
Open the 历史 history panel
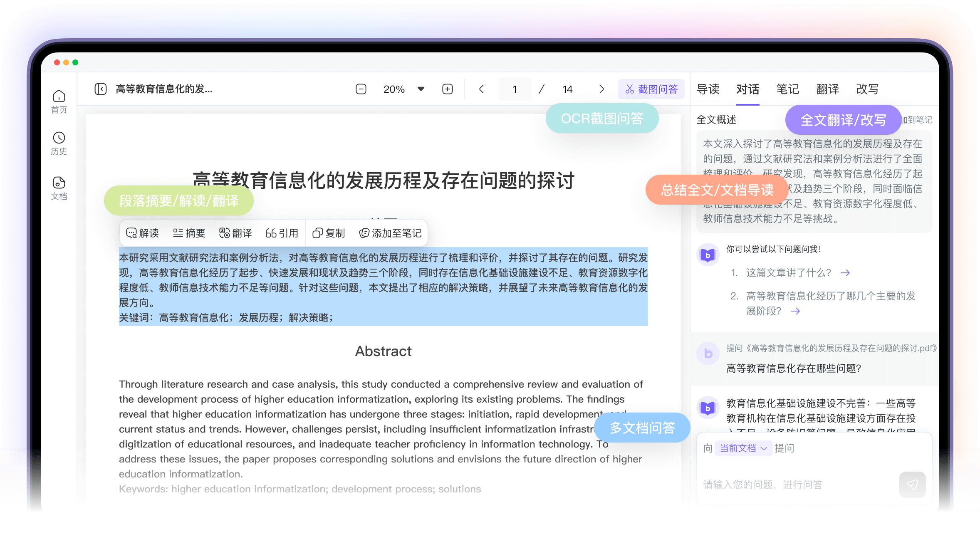point(59,142)
